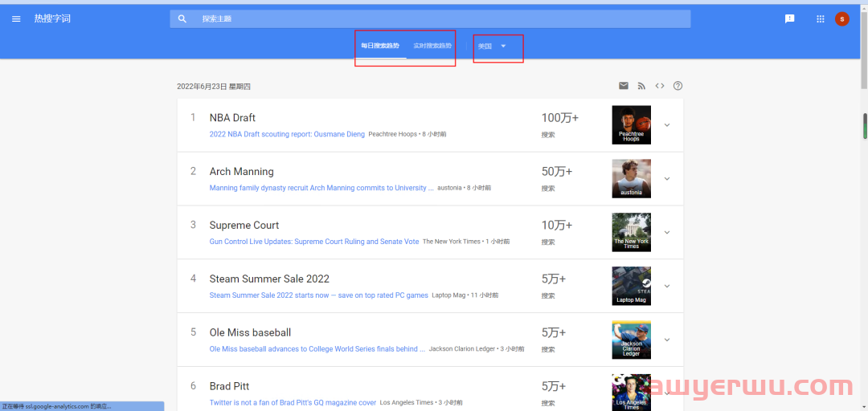Click The New York Times thumbnail
868x411 pixels.
(x=631, y=232)
